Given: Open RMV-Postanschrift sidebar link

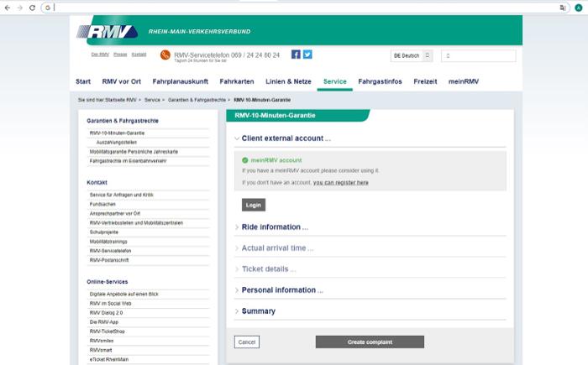Looking at the screenshot, I should tap(109, 260).
